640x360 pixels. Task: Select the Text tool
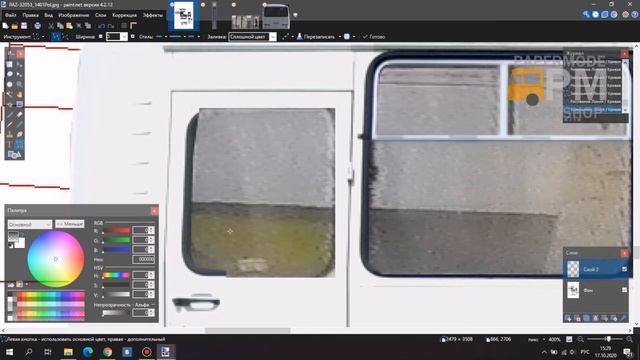(x=10, y=144)
